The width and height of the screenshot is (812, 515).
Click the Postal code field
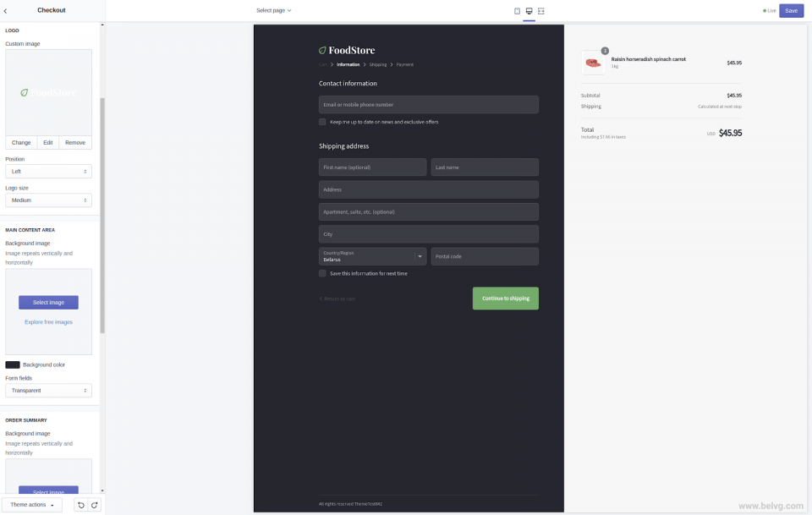[x=485, y=256]
